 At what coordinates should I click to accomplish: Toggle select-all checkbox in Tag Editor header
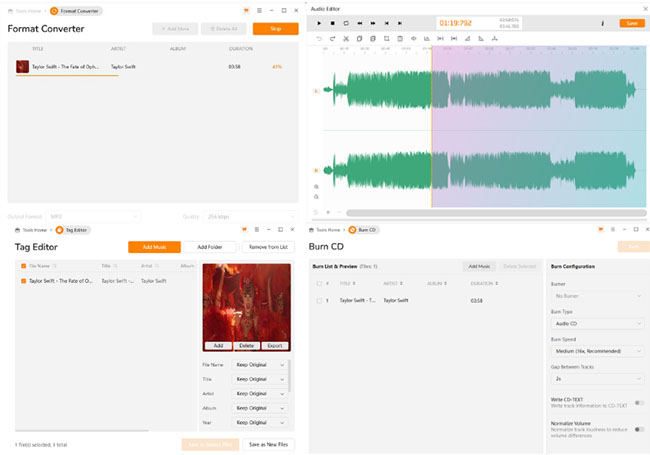click(x=24, y=266)
